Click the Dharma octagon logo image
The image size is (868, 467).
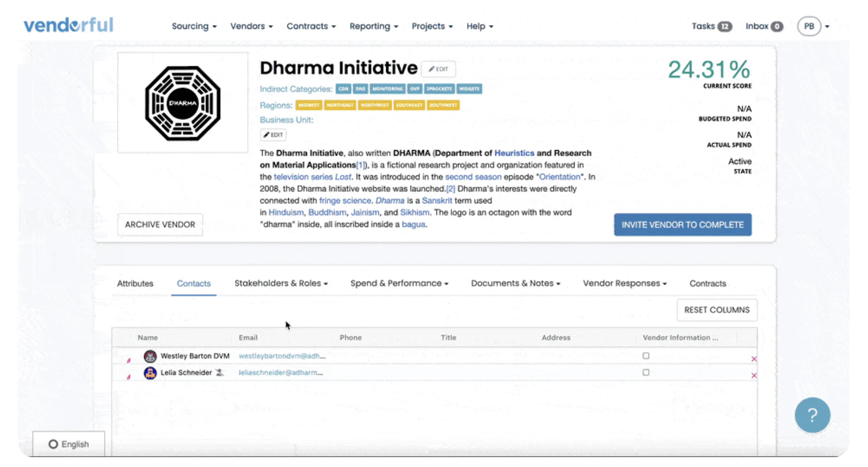coord(183,103)
